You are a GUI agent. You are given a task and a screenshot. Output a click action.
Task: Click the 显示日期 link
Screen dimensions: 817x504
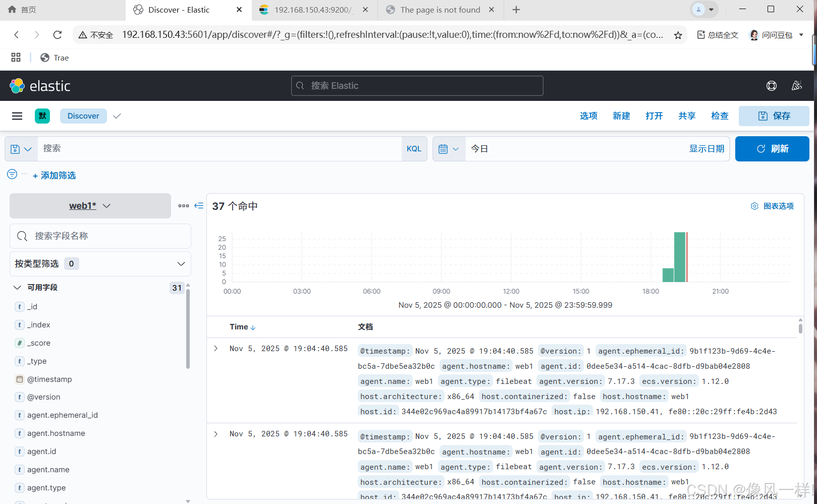point(706,149)
